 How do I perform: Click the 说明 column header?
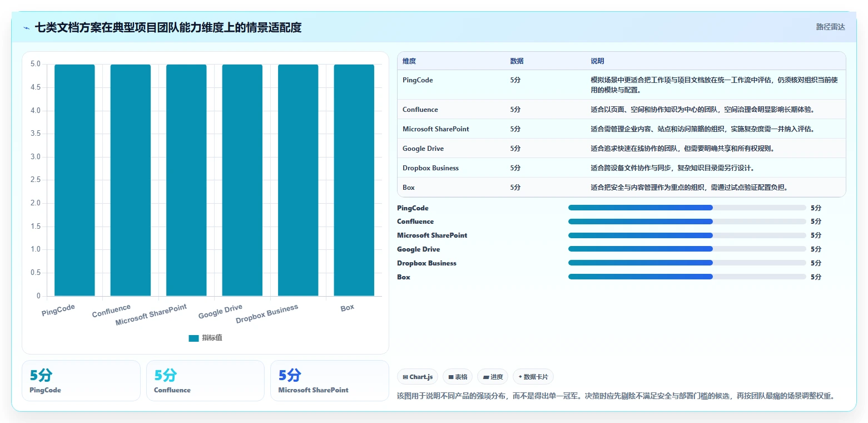597,61
